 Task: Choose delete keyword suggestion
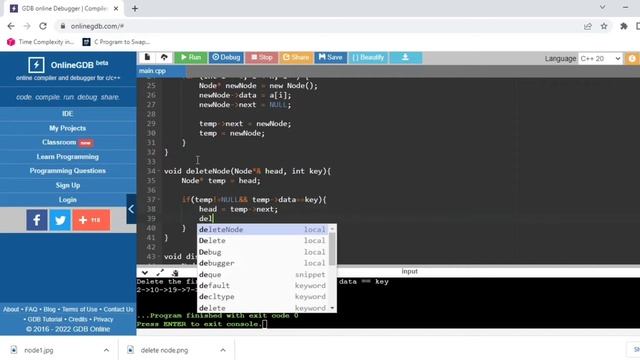coord(263,308)
